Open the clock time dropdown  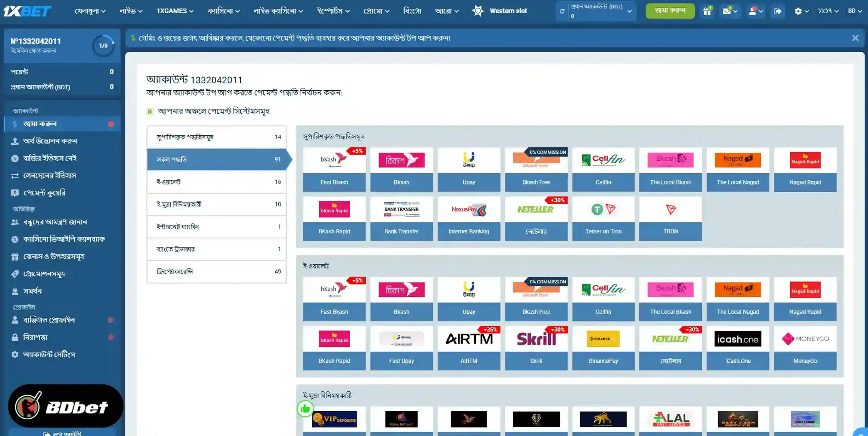pos(828,11)
